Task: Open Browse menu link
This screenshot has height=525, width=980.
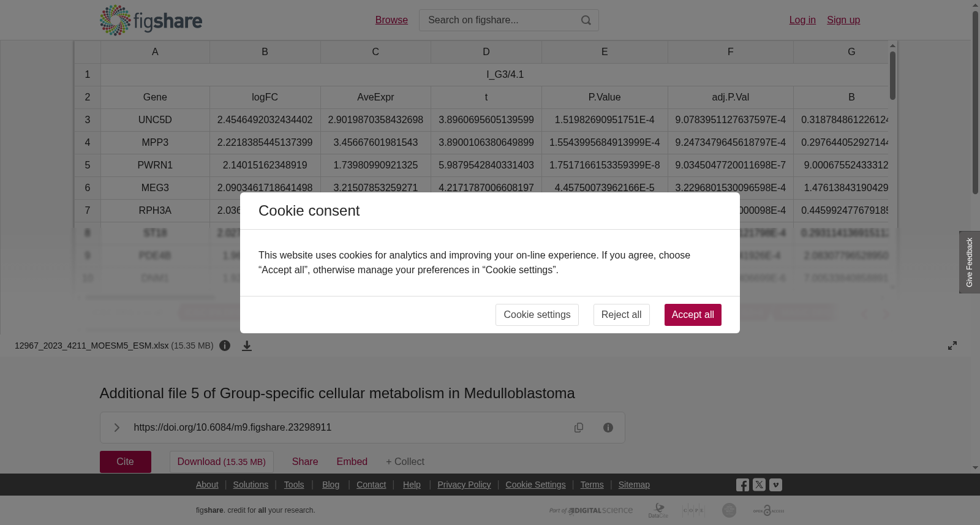Action: 391,20
